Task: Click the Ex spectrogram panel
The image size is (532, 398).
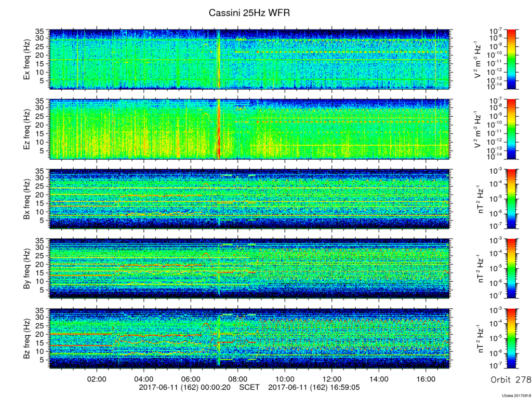Action: [x=249, y=59]
